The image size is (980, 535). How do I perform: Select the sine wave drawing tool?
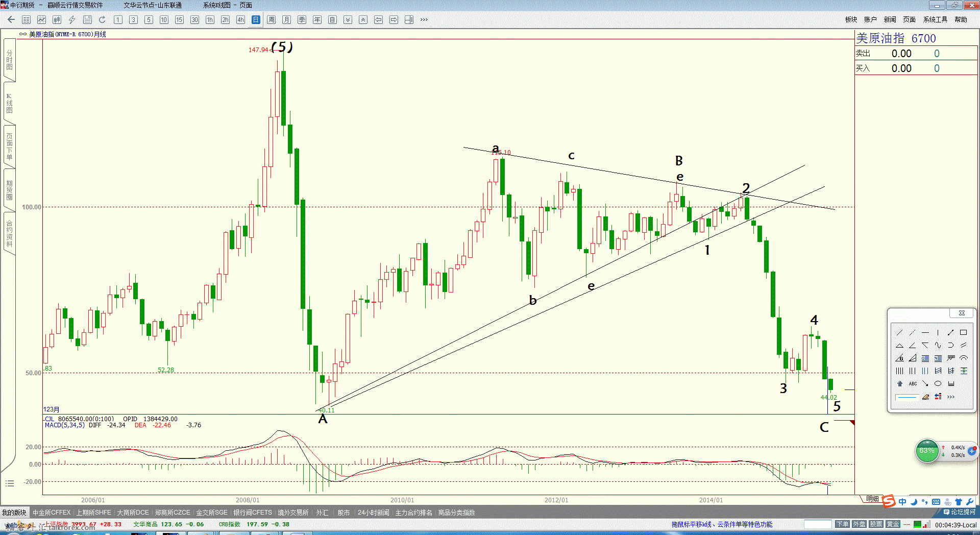(x=938, y=345)
